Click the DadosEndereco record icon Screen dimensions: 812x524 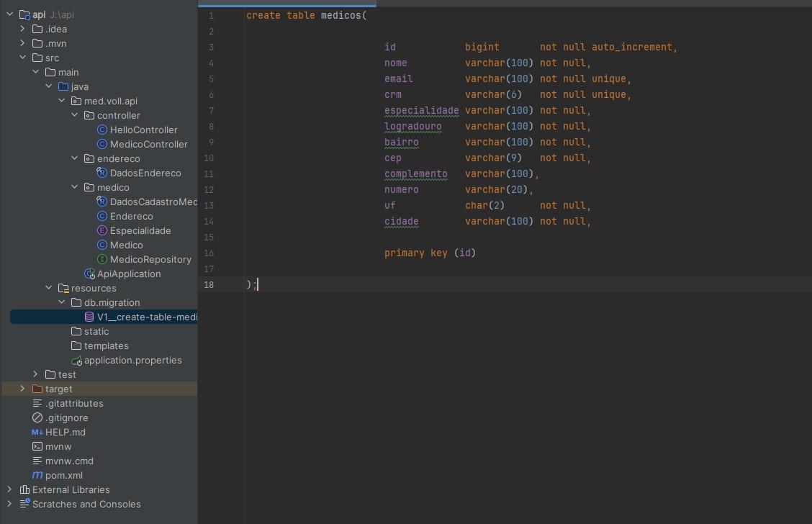(102, 173)
